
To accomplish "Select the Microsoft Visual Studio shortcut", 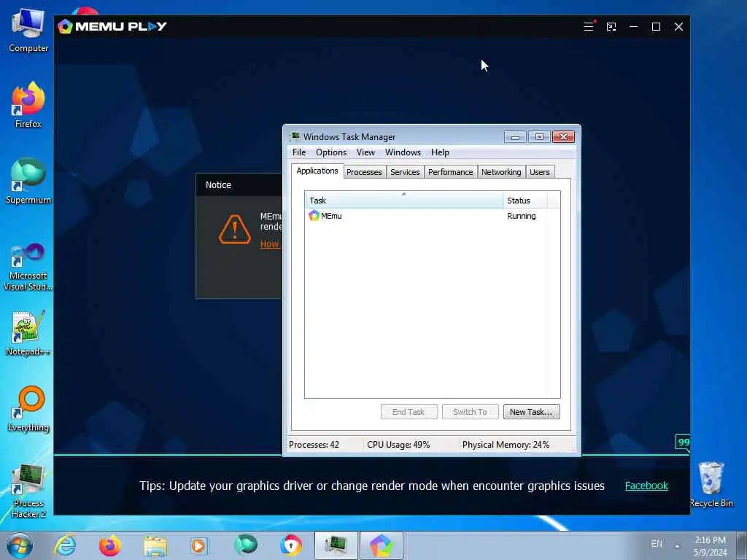I will [28, 267].
